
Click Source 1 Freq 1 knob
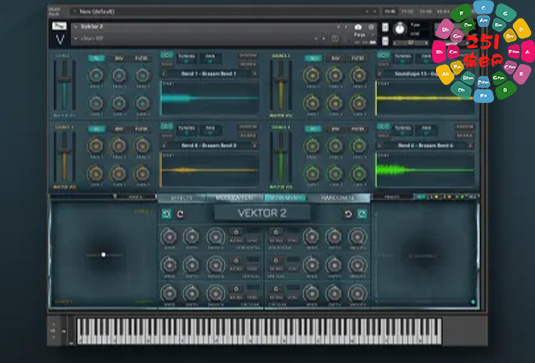click(x=96, y=75)
